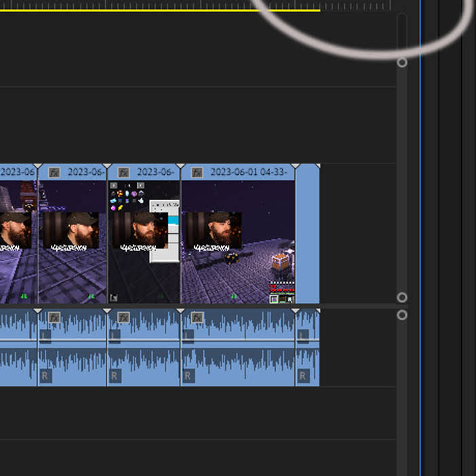Click the top zoom handle of the video track scrollbar
This screenshot has width=476, height=476.
point(402,62)
